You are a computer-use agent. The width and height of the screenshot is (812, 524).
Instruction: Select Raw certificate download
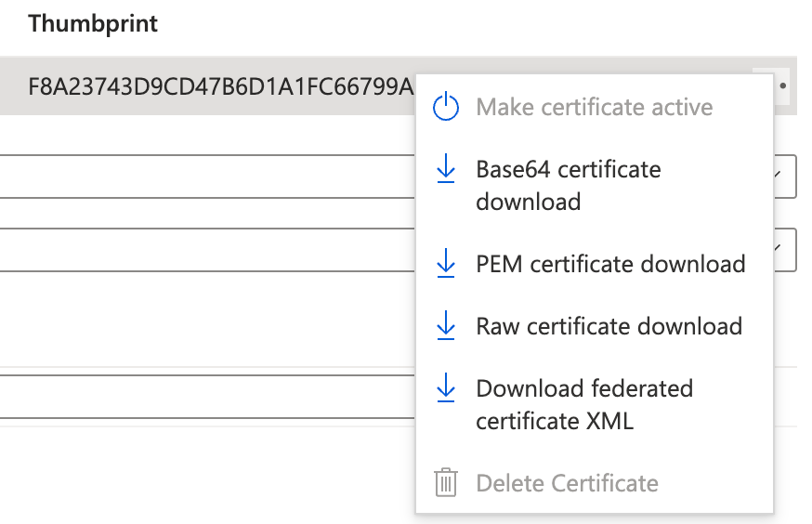595,326
